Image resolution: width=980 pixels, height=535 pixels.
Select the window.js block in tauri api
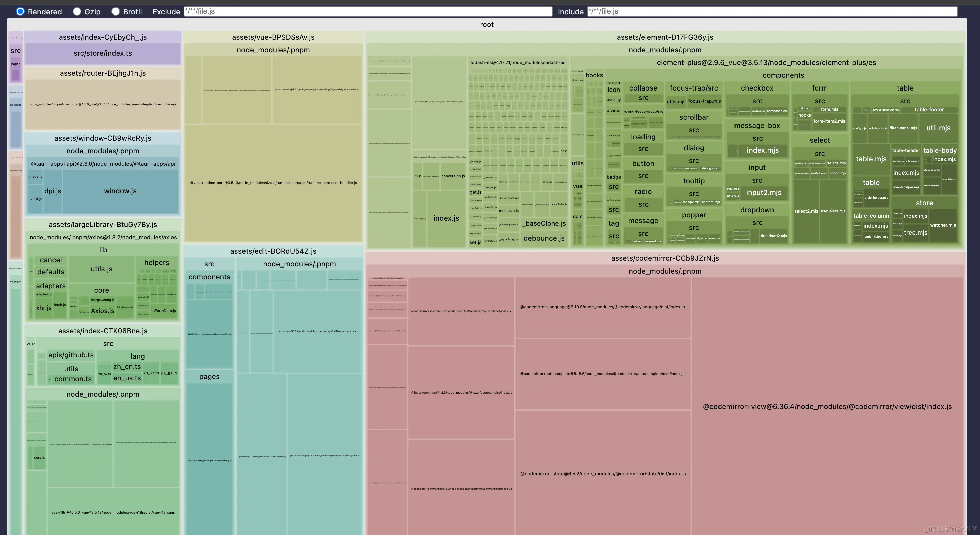(x=120, y=191)
